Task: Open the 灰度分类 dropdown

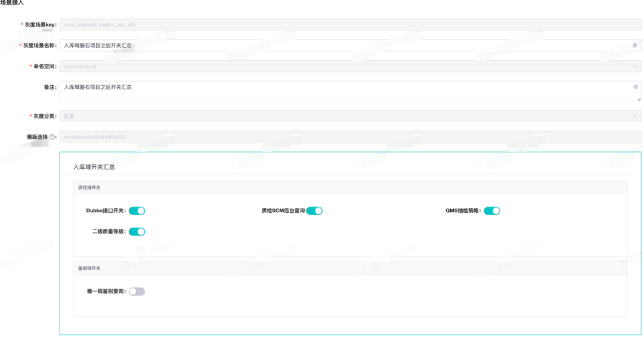Action: [x=350, y=116]
